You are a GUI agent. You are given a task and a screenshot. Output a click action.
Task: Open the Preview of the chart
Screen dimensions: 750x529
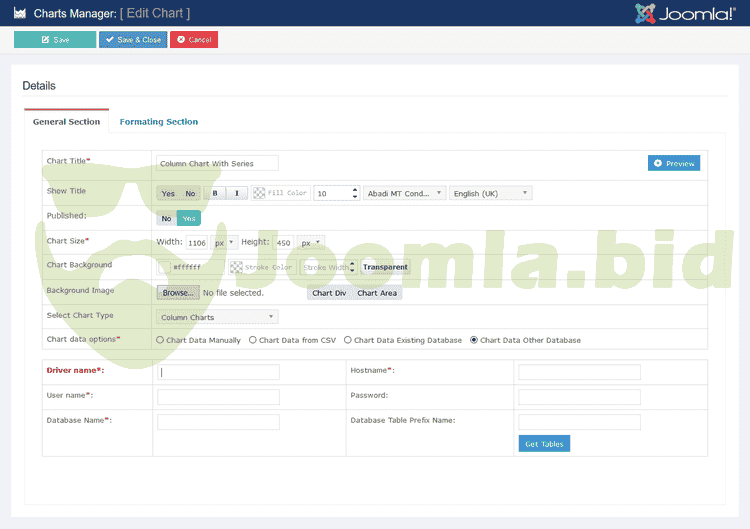click(673, 163)
